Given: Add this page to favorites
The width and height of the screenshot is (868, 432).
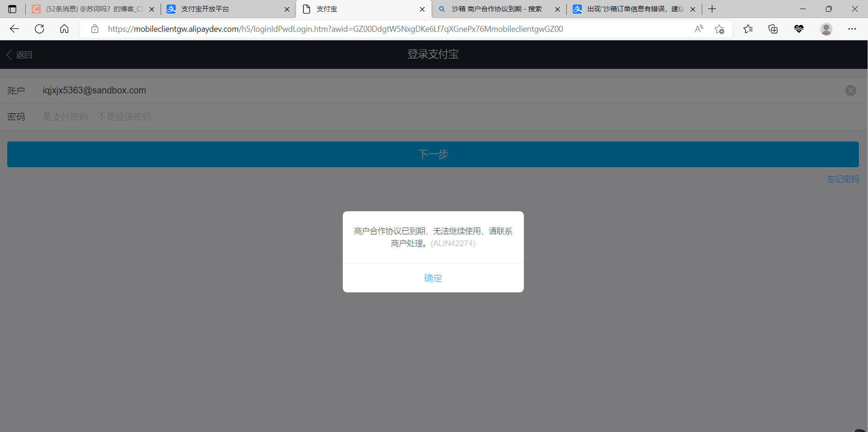Looking at the screenshot, I should 719,29.
